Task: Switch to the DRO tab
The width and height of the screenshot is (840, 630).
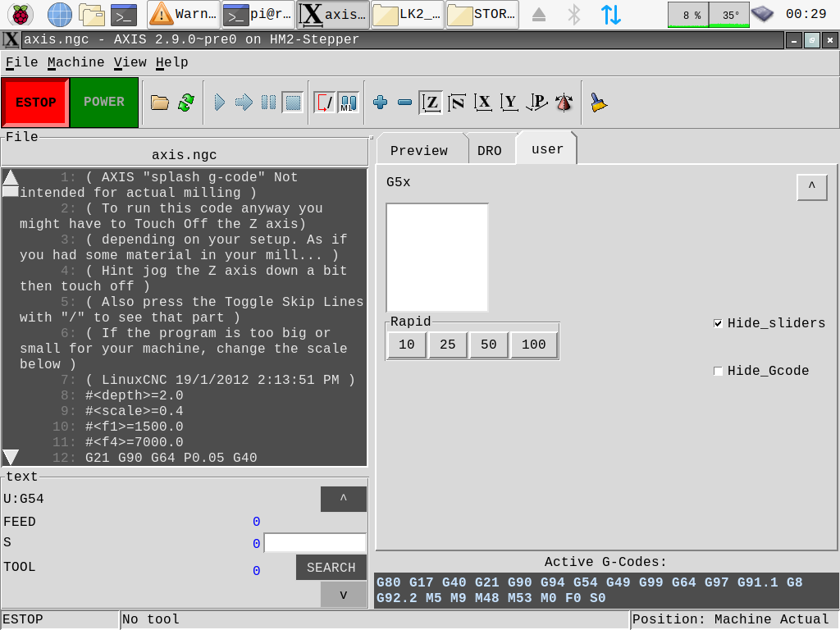Action: [489, 151]
